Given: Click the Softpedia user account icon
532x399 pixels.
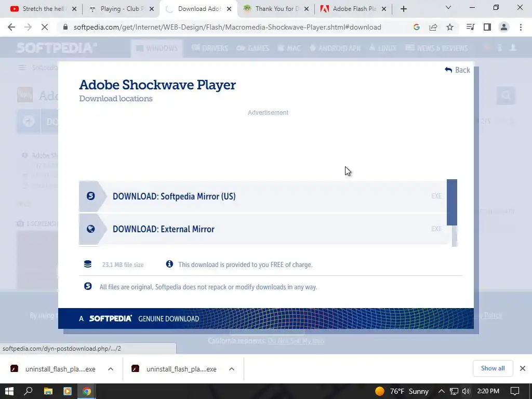Looking at the screenshot, I should click(x=513, y=48).
